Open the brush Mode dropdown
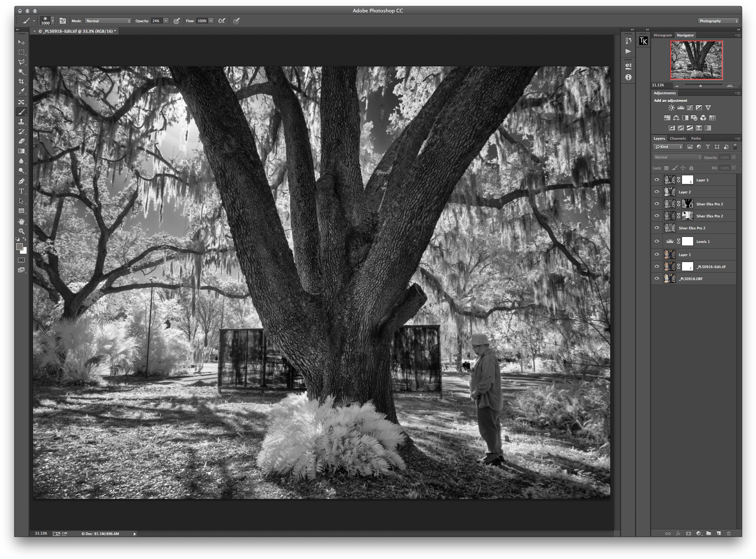The width and height of the screenshot is (756, 559). pyautogui.click(x=108, y=21)
